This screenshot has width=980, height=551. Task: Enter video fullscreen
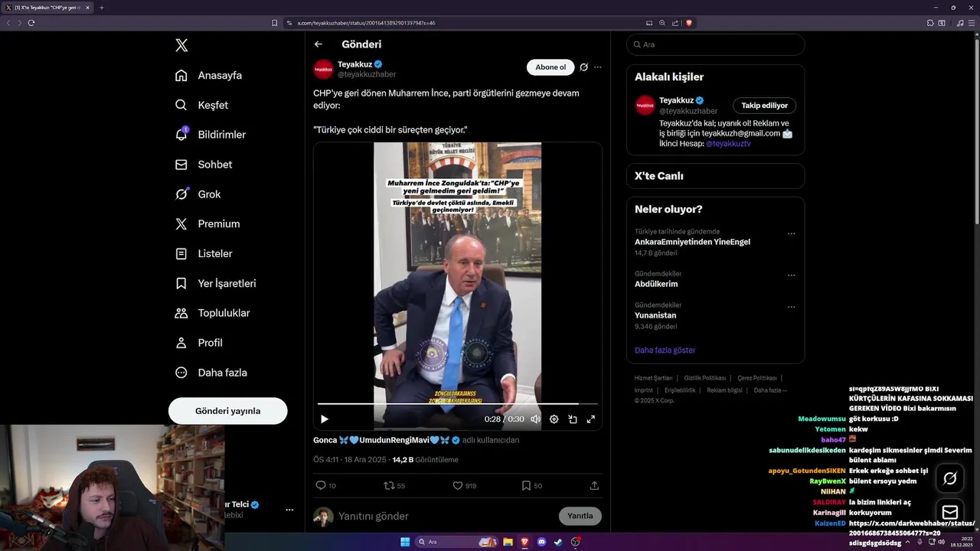point(591,419)
